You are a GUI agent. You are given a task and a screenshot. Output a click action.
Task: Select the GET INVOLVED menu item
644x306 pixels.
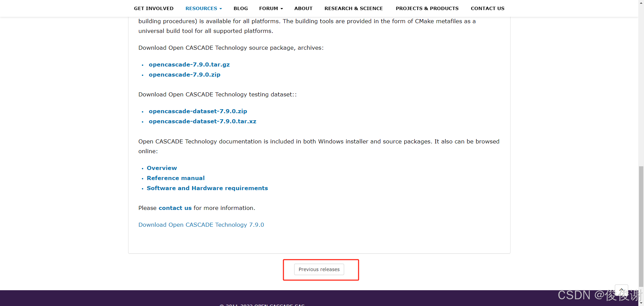pos(154,8)
